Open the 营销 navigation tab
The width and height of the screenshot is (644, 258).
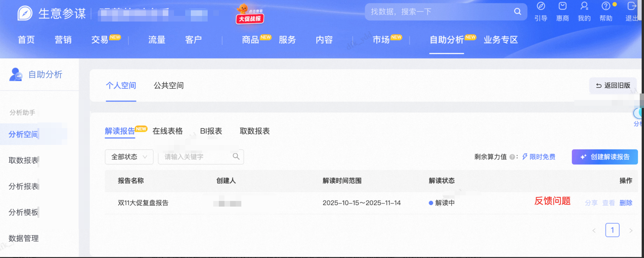click(63, 40)
